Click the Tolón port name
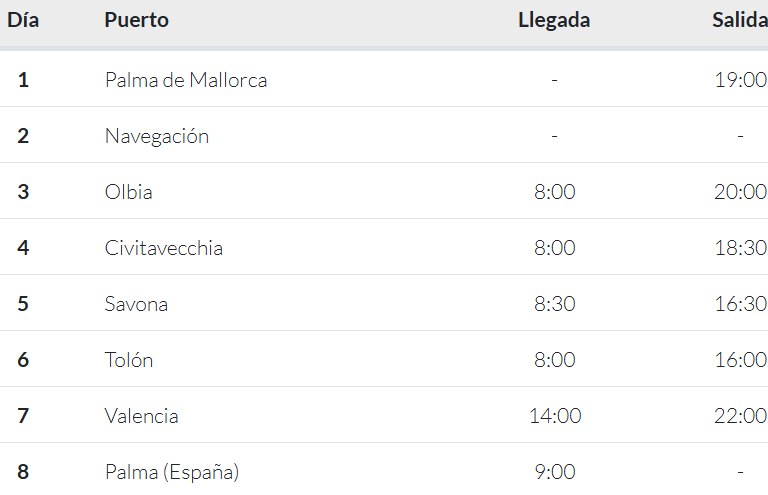Viewport: 768px width, 495px height. pos(129,360)
